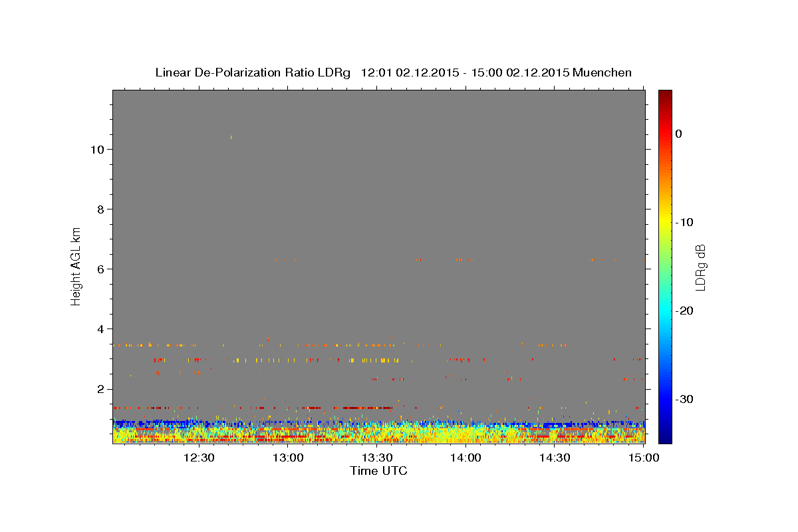Click the colorbar value -30
798x532 pixels.
pos(684,399)
